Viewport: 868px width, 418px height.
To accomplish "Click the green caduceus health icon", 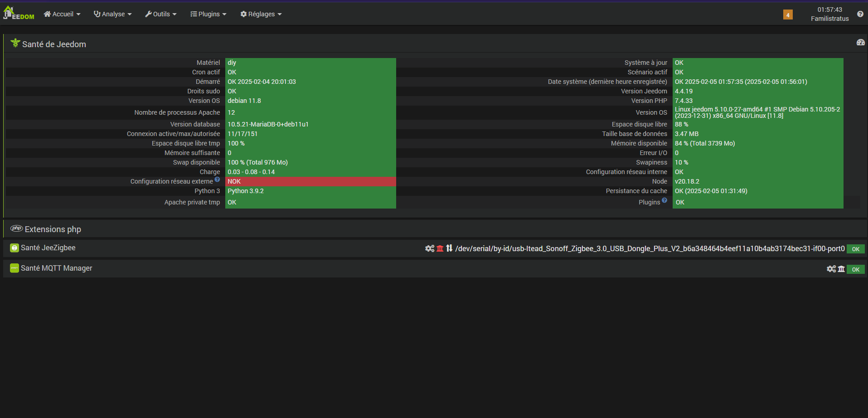I will (15, 43).
